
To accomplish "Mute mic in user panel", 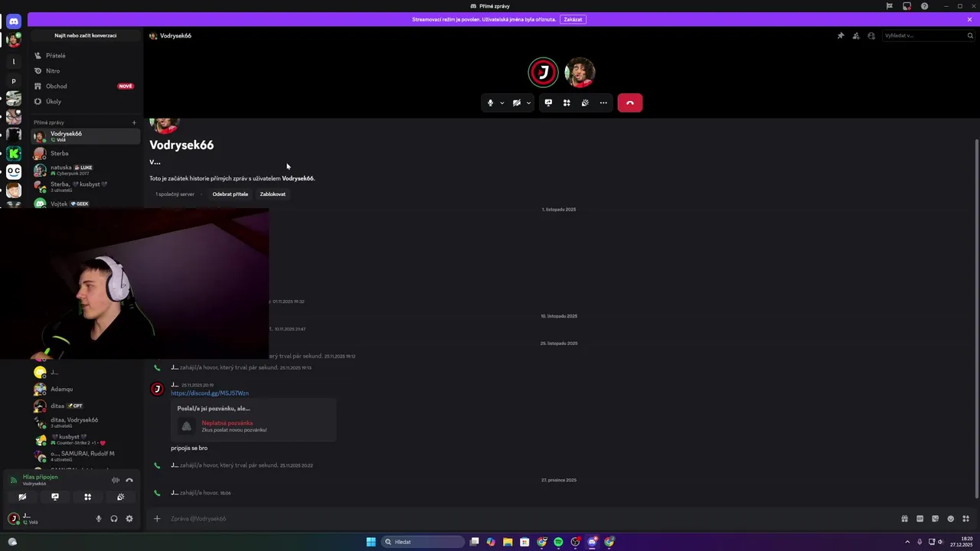I will click(98, 519).
